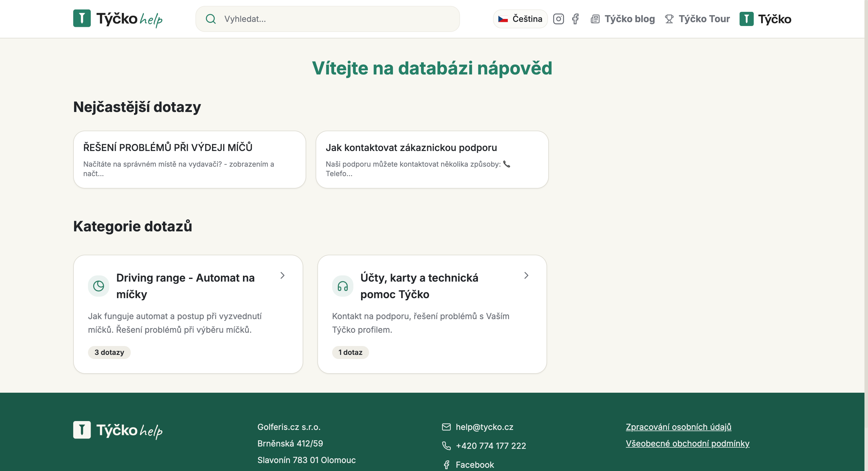The width and height of the screenshot is (868, 471).
Task: Click the 'Nejčastější dotazy' heading
Action: (x=137, y=107)
